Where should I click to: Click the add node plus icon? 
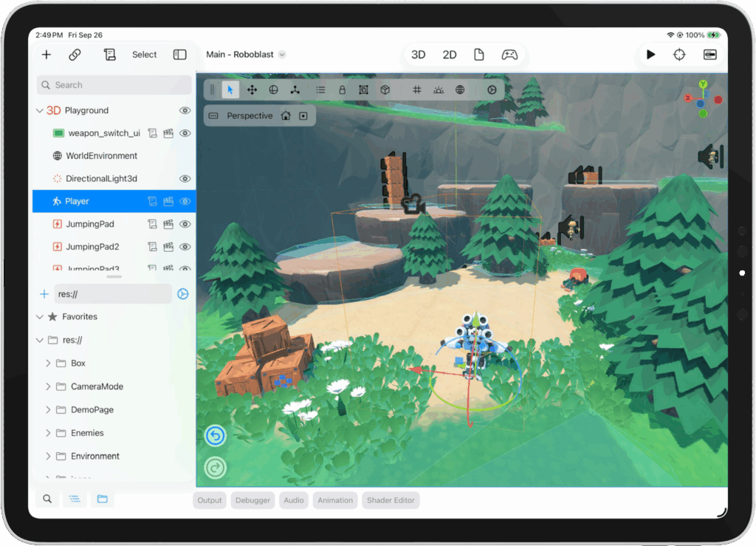47,55
